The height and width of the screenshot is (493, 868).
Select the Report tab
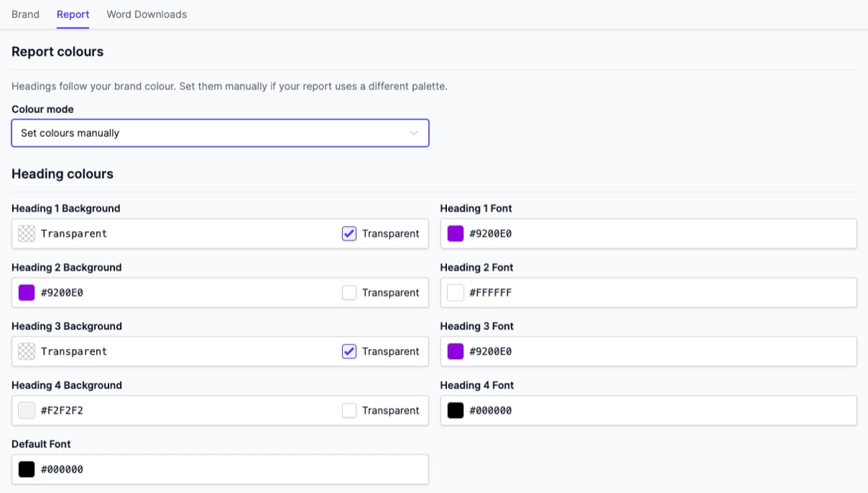[x=73, y=14]
